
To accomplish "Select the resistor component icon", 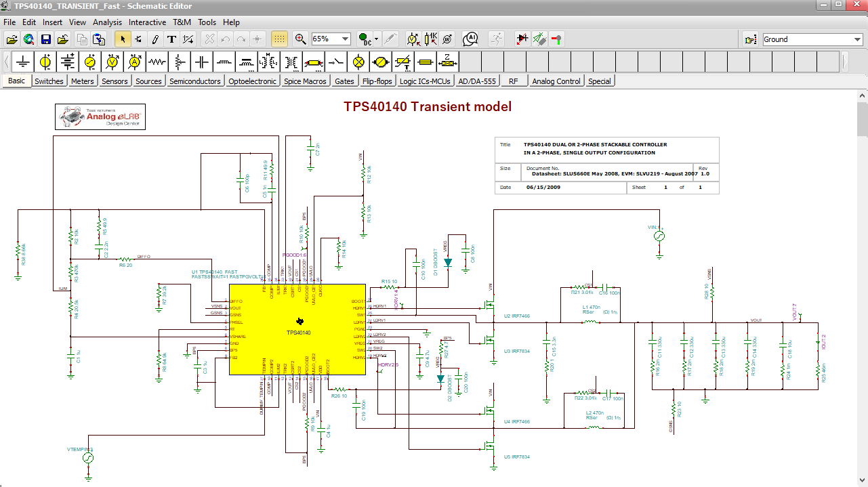I will pyautogui.click(x=157, y=62).
